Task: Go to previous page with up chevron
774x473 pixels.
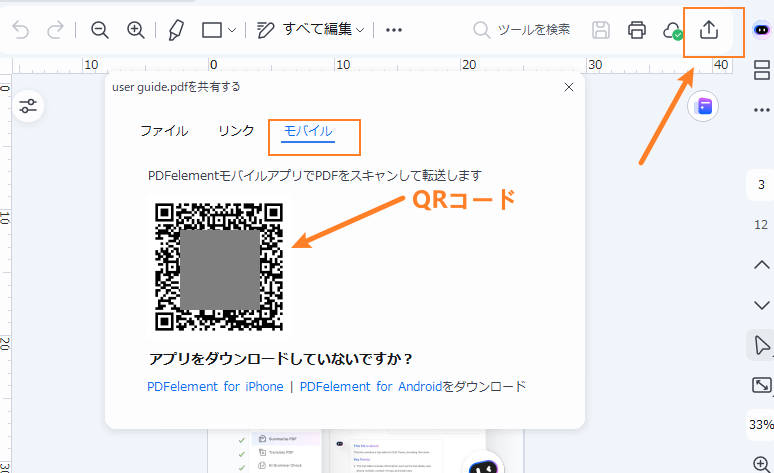Action: [x=762, y=265]
